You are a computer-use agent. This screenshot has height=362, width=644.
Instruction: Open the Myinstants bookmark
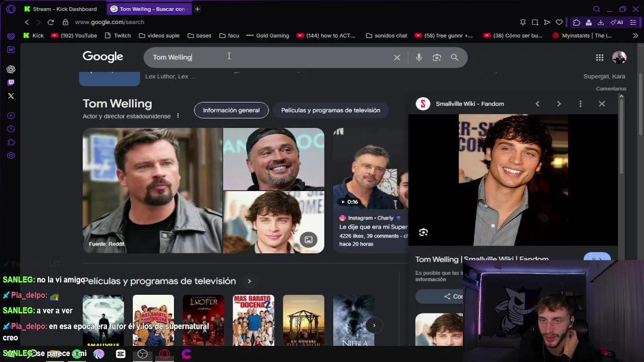(582, 36)
